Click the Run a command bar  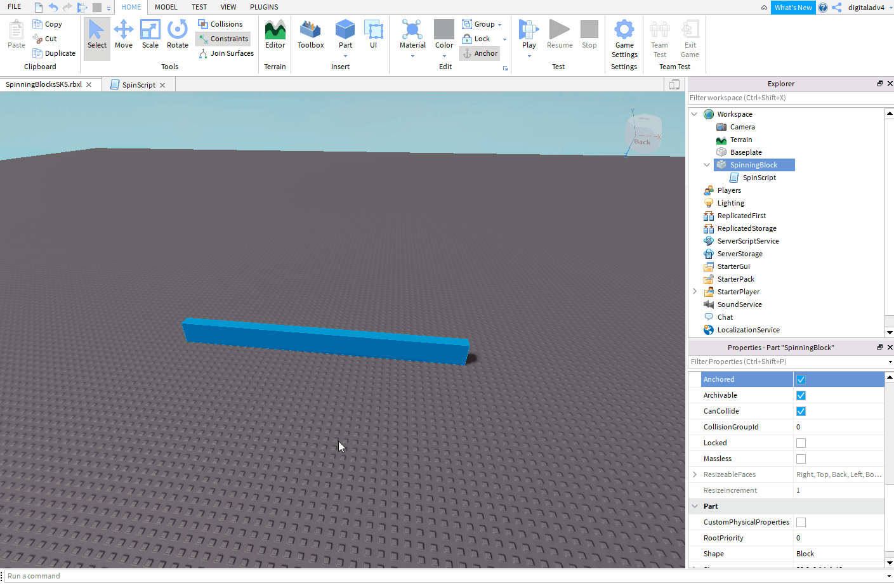click(444, 576)
